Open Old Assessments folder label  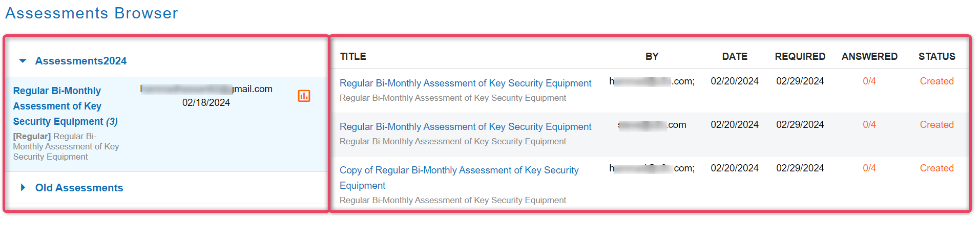tap(79, 188)
